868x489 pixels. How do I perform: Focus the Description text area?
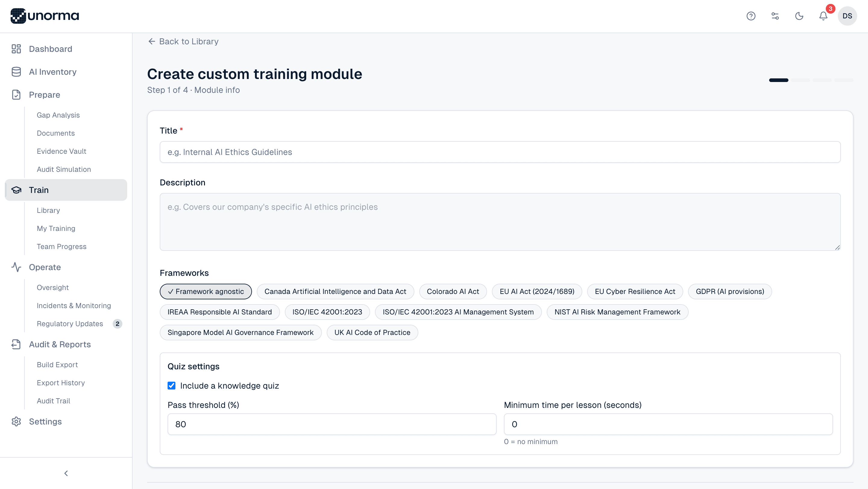pos(500,222)
